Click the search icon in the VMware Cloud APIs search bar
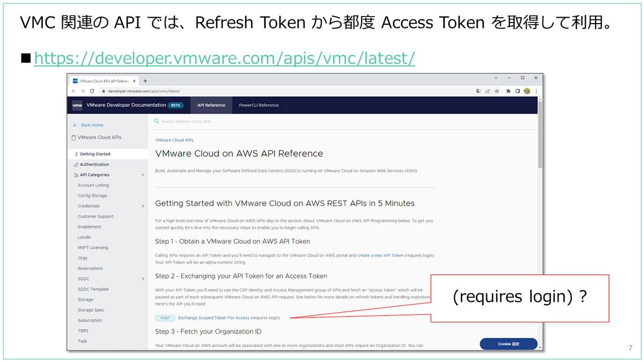Screen dimensions: 644x362 pos(157,121)
